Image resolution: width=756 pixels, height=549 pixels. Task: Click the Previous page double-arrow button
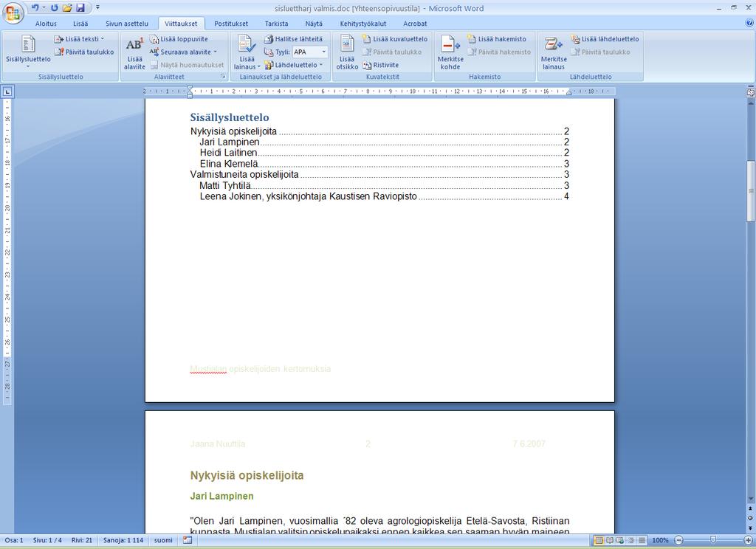pos(751,509)
